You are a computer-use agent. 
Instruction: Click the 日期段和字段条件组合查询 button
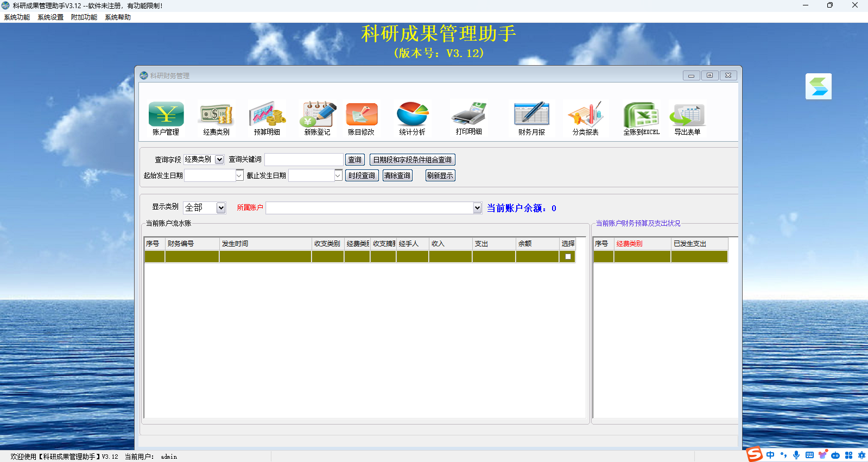coord(413,160)
